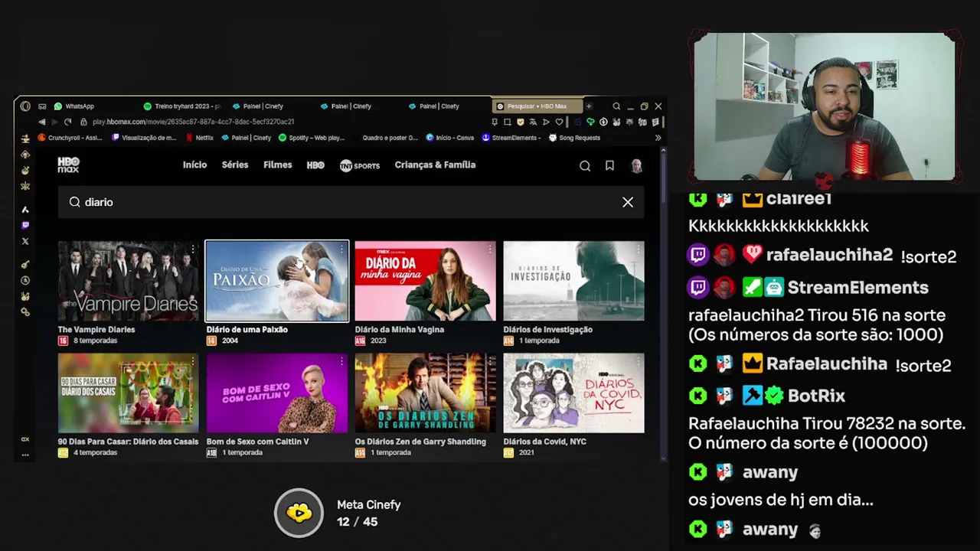Open The Vampire Diaries thumbnail

pyautogui.click(x=129, y=281)
